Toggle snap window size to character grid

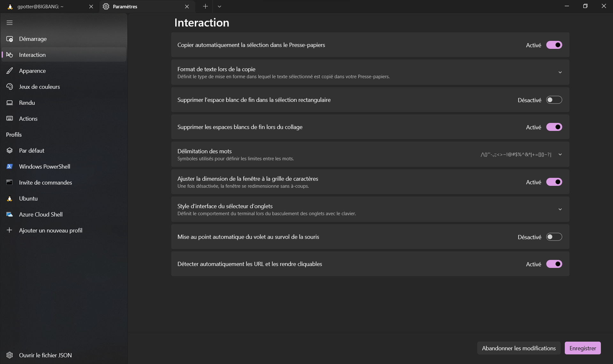pyautogui.click(x=554, y=182)
